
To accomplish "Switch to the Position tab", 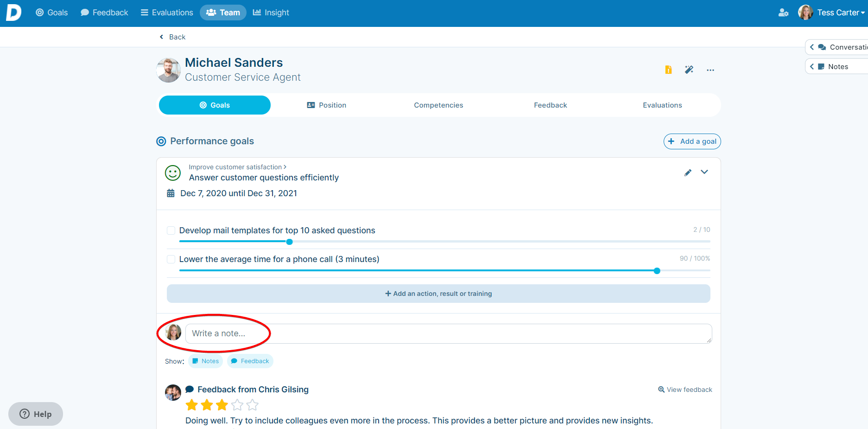I will point(327,105).
